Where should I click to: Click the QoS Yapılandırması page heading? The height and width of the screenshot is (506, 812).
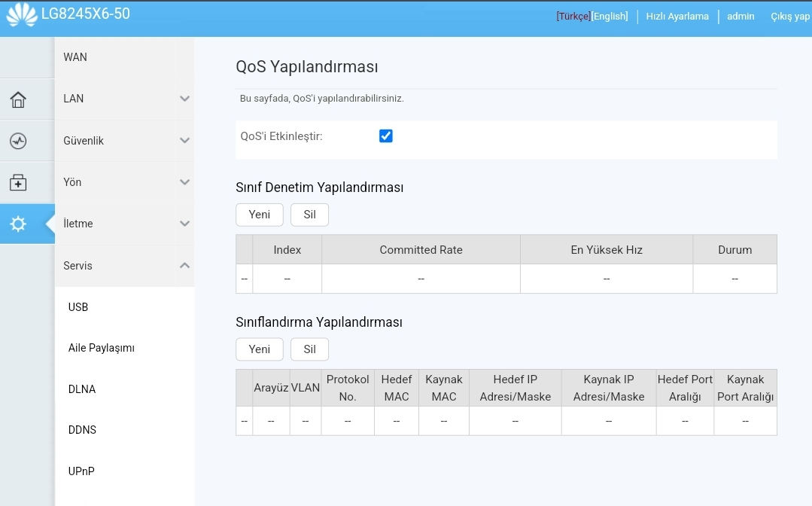(306, 67)
